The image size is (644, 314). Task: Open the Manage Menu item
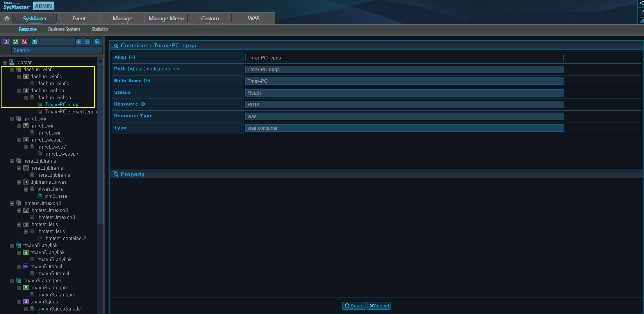pos(166,18)
